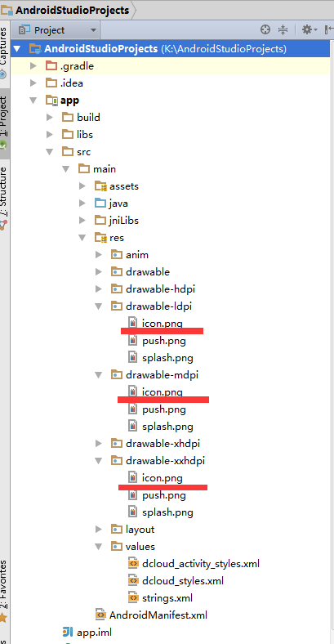
Task: Click the values folder icon
Action: 117,546
